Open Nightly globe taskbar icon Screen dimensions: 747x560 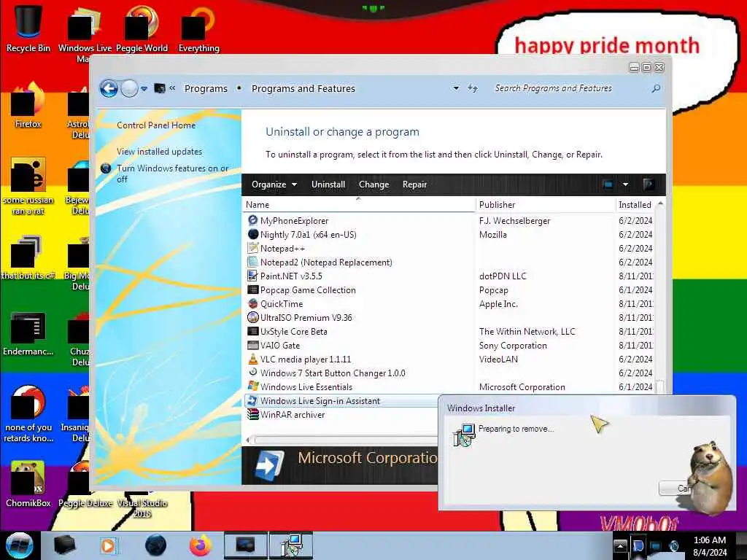tap(156, 545)
